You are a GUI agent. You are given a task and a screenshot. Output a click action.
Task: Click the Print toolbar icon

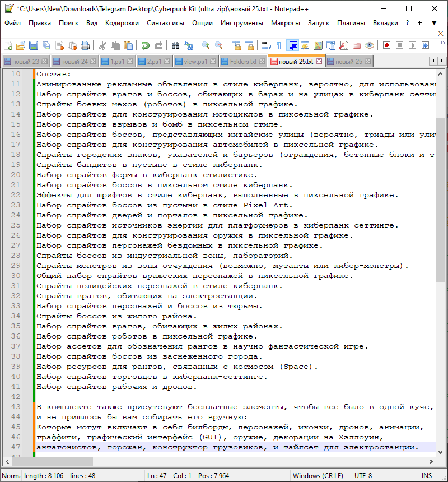[x=85, y=45]
